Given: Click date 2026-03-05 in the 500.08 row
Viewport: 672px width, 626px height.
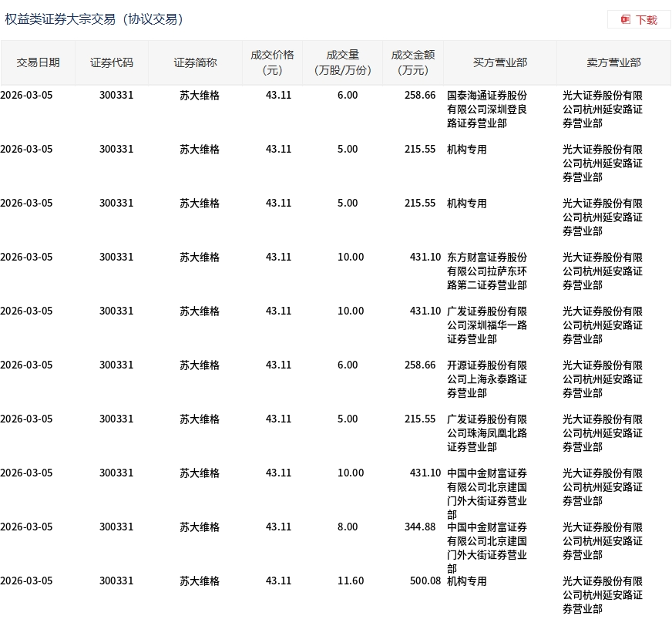Looking at the screenshot, I should [x=26, y=581].
